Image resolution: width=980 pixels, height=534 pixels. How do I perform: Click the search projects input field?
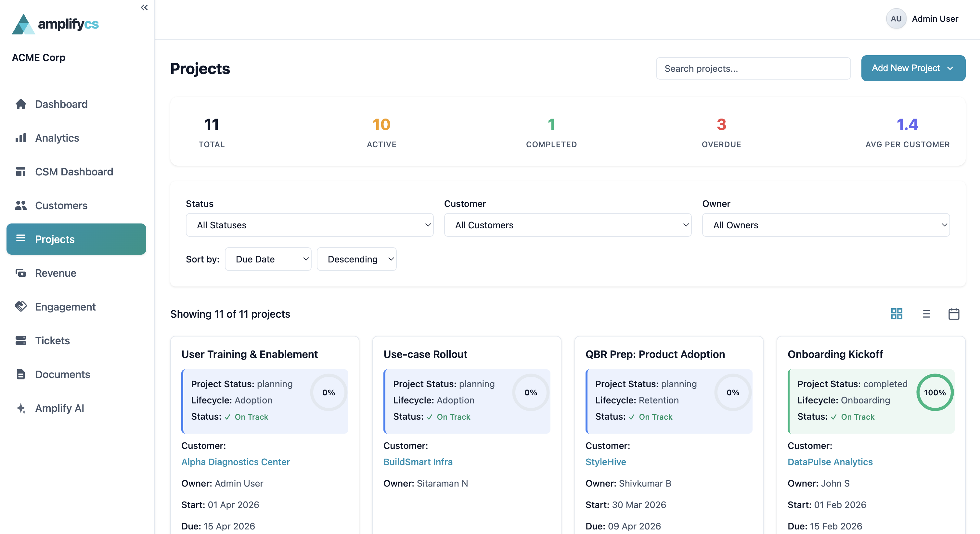coord(753,68)
